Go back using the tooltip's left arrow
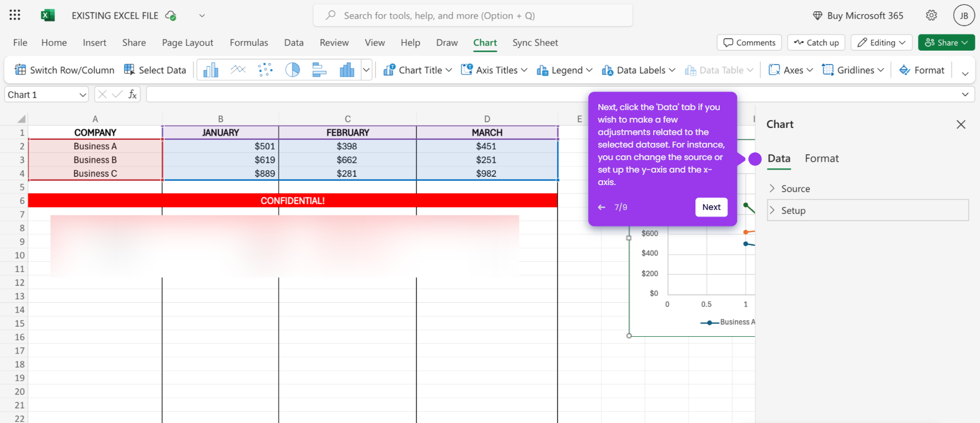980x423 pixels. (x=601, y=207)
